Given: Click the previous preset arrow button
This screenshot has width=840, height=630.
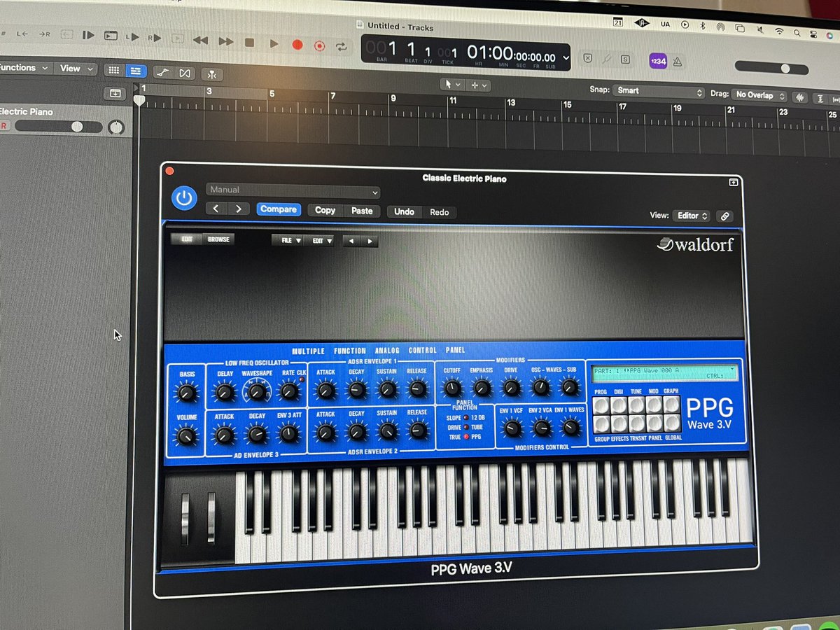Looking at the screenshot, I should coord(216,209).
